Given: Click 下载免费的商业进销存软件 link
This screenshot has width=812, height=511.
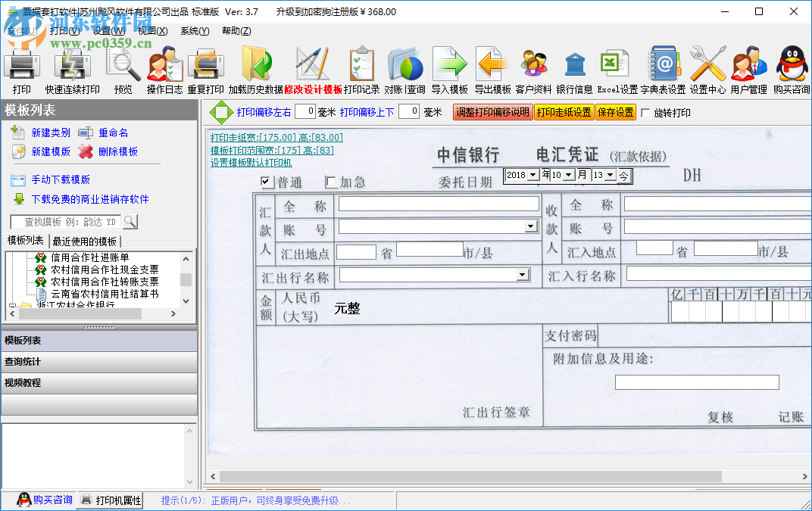Looking at the screenshot, I should click(90, 199).
